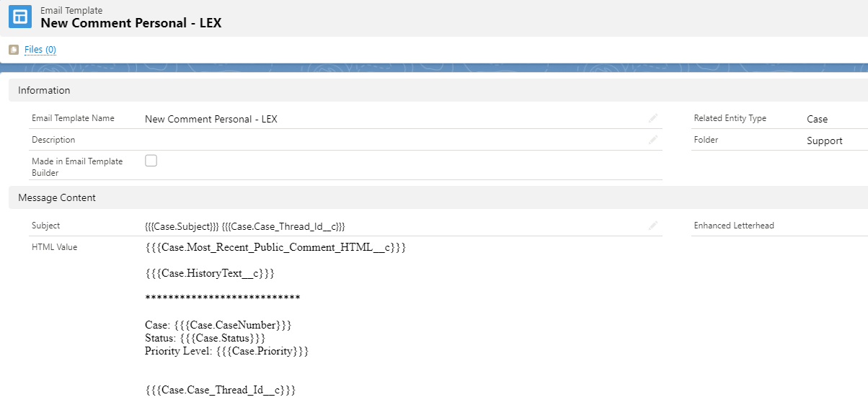This screenshot has width=868, height=410.
Task: Edit Subject field via pencil icon
Action: pos(653,226)
